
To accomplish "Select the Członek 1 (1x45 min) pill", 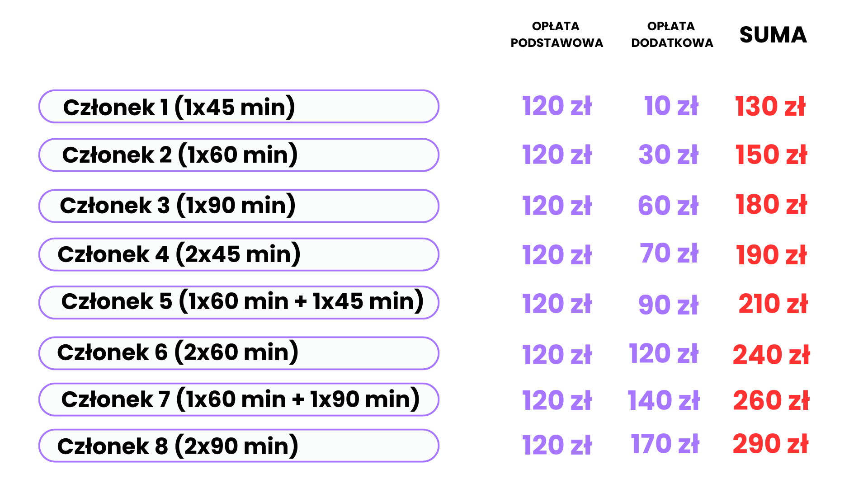I will click(239, 107).
